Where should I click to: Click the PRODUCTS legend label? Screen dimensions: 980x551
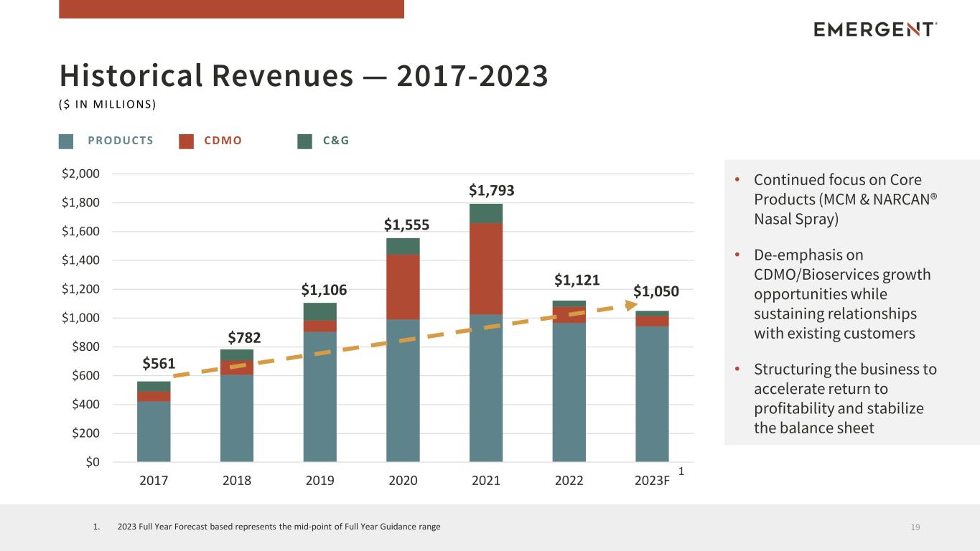pyautogui.click(x=121, y=141)
